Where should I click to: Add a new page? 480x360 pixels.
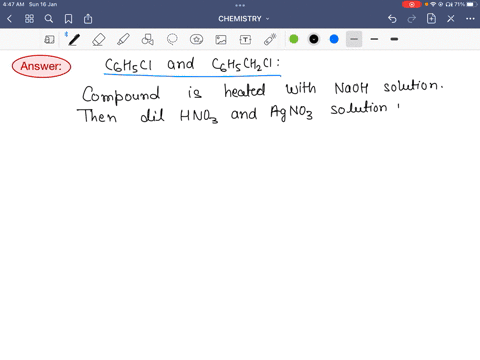(x=431, y=19)
